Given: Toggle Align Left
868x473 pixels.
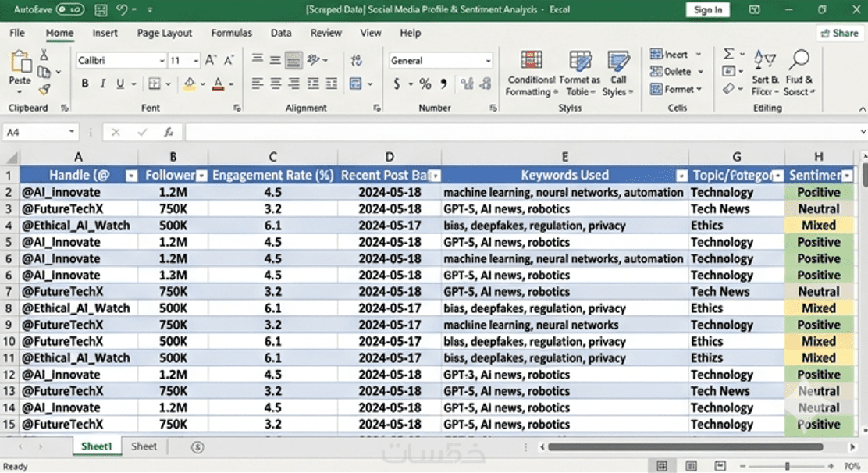Looking at the screenshot, I should 258,84.
